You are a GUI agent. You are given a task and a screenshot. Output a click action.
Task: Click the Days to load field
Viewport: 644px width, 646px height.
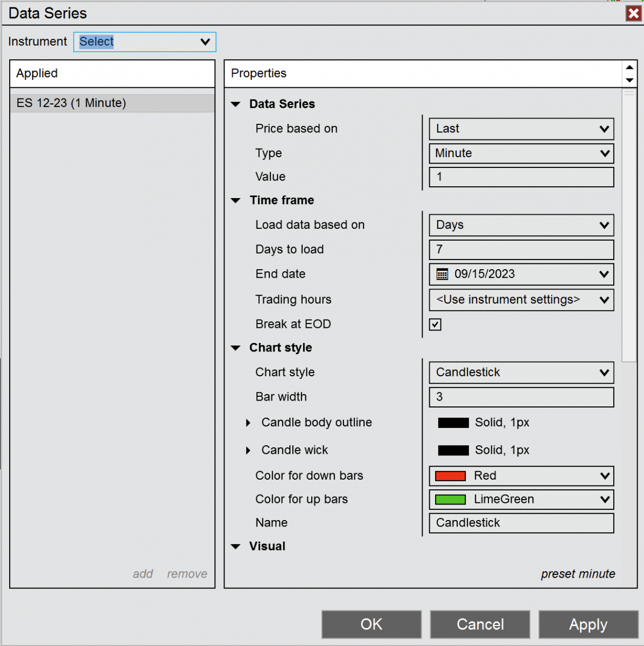(521, 250)
